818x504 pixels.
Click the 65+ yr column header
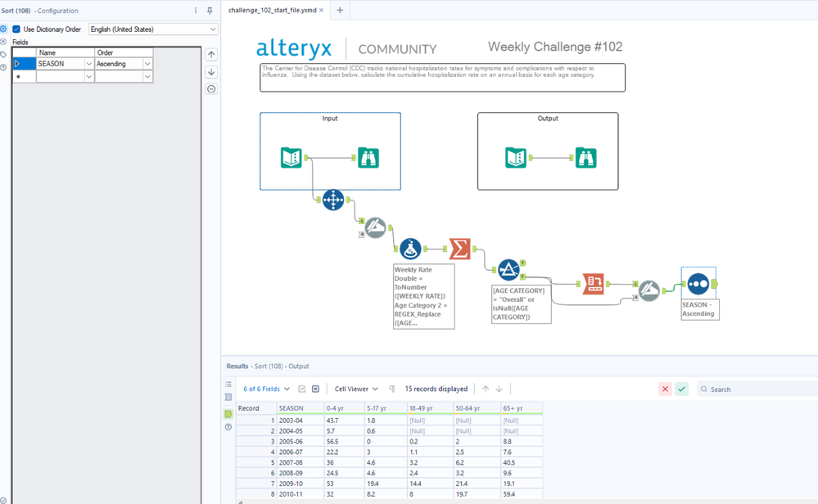point(522,408)
